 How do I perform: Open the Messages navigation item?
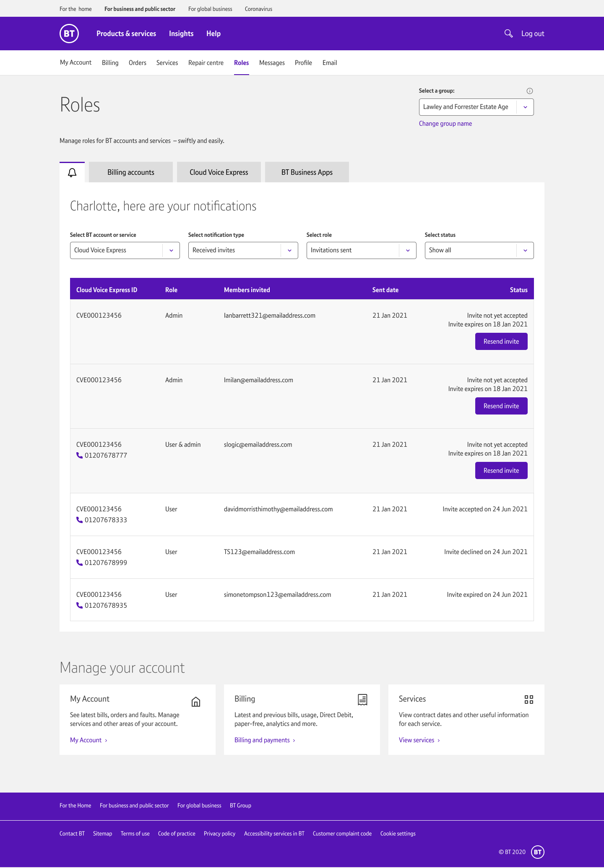click(x=272, y=63)
